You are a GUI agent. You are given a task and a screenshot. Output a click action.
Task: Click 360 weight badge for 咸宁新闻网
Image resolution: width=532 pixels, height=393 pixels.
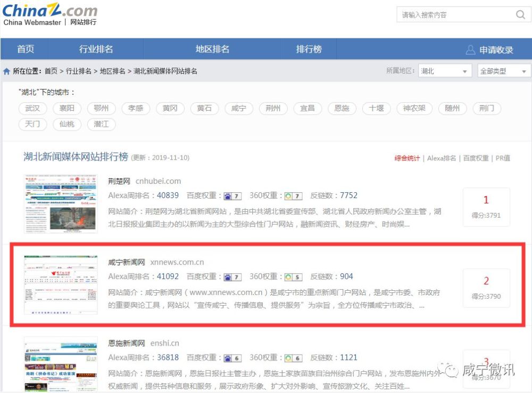click(293, 277)
